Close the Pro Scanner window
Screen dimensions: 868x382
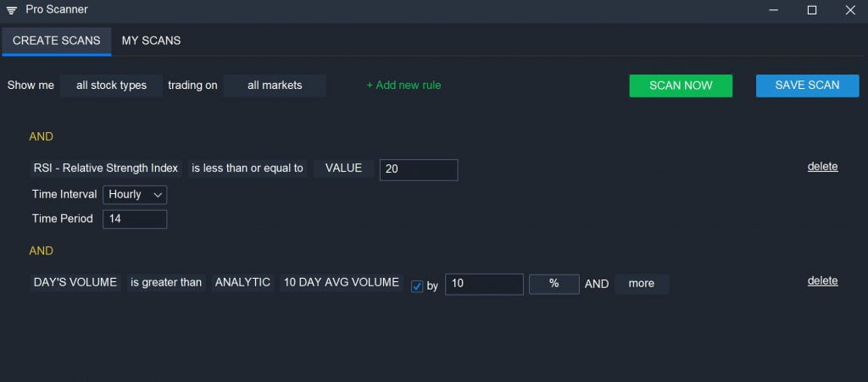click(x=850, y=10)
